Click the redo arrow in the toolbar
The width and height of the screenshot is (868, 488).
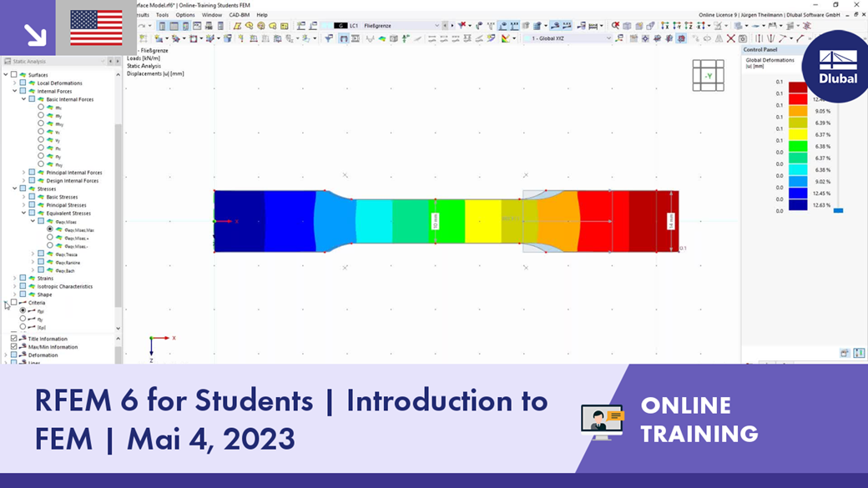click(143, 26)
